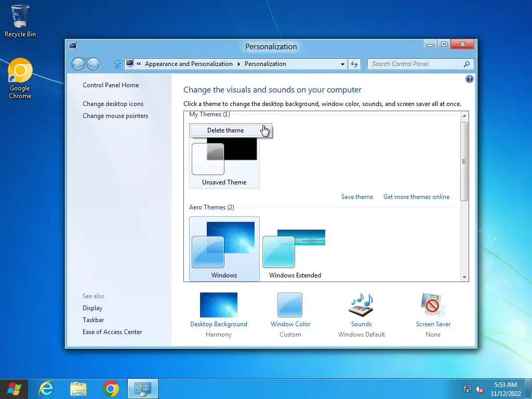Click the Screen Saver link text
The height and width of the screenshot is (399, 532).
tap(433, 324)
